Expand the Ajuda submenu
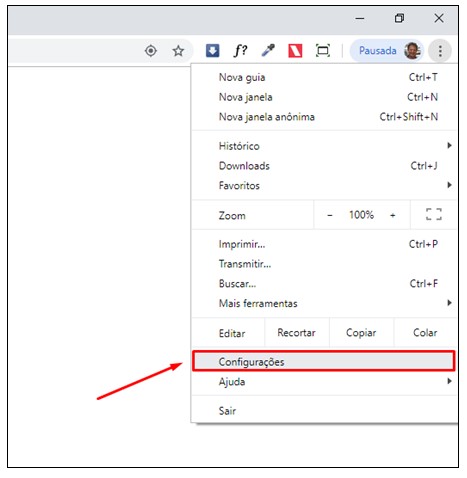This screenshot has width=467, height=478. 324,381
